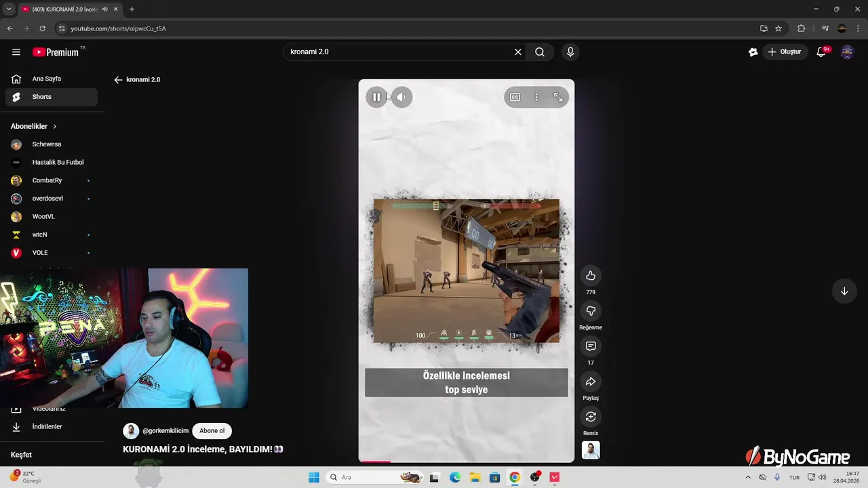Open VOLE subscription channel
The image size is (868, 488).
[52, 253]
